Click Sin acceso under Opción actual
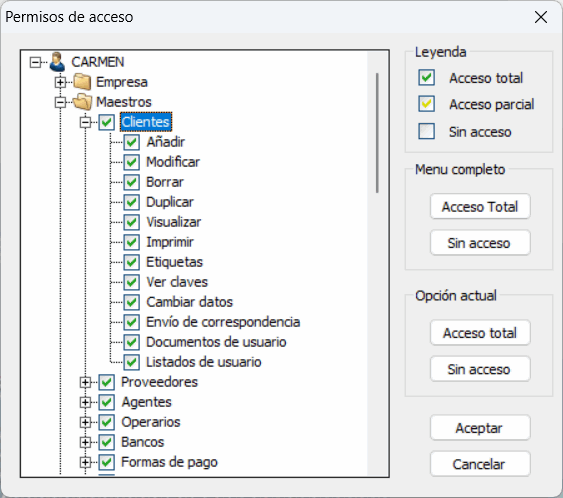Viewport: 563px width, 498px height. click(480, 369)
